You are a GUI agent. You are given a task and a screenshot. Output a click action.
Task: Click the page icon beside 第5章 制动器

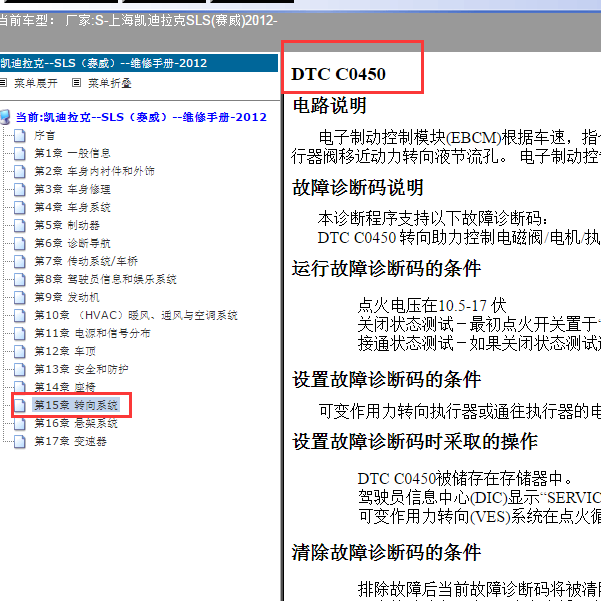click(x=20, y=225)
